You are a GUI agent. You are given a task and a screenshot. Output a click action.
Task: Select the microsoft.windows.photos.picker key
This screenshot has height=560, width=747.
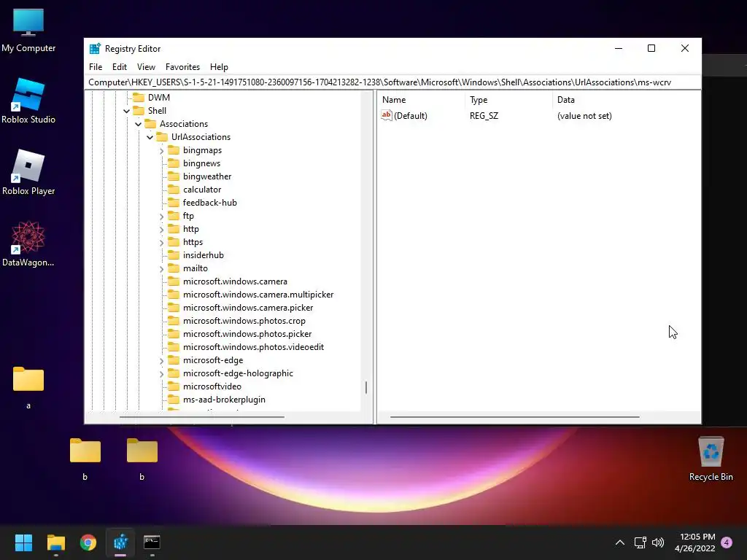(247, 334)
